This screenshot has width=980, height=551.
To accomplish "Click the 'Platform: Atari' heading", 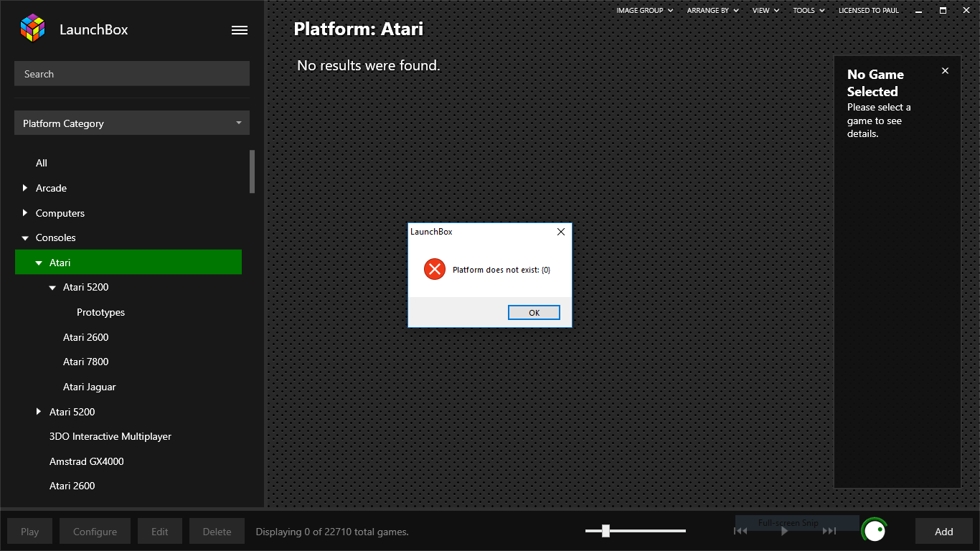I will point(359,29).
